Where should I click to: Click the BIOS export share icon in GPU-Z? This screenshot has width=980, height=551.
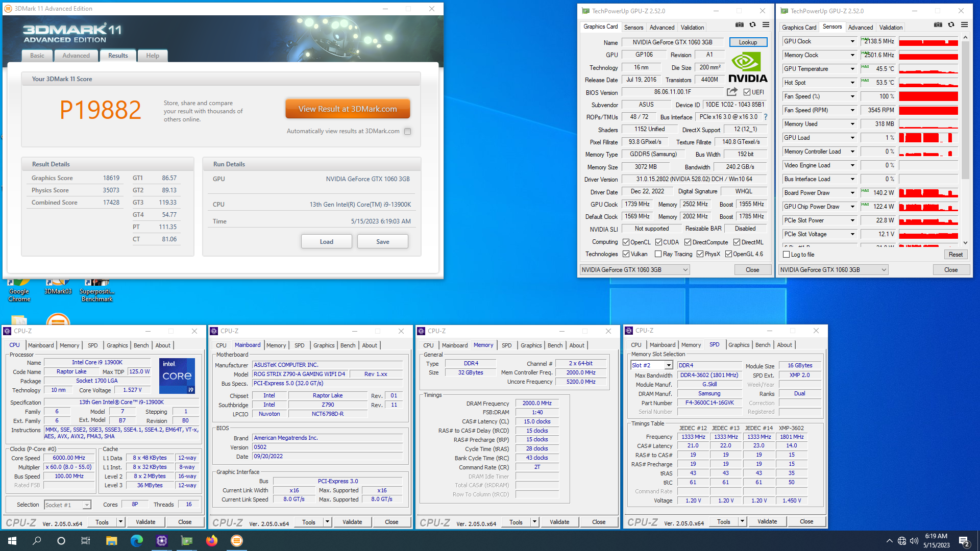coord(732,92)
